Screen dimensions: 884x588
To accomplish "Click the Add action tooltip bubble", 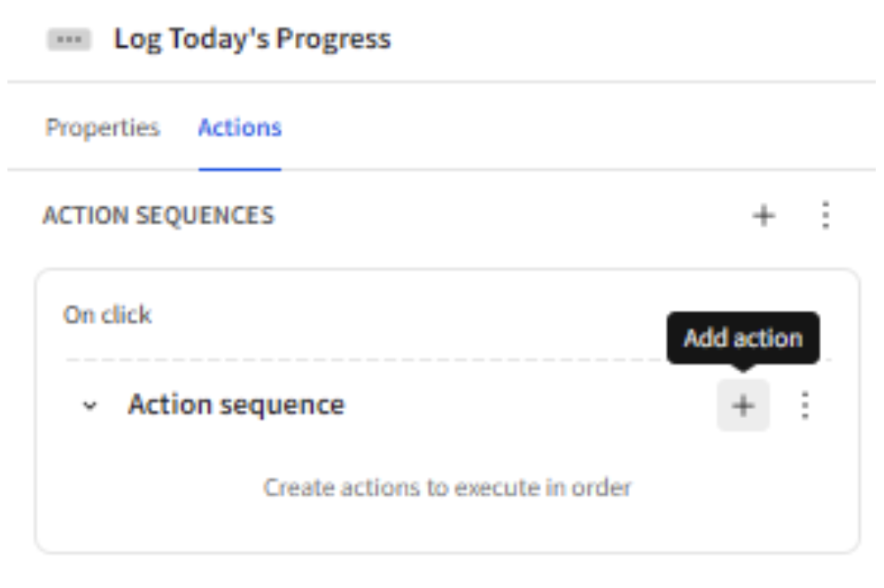I will [743, 338].
